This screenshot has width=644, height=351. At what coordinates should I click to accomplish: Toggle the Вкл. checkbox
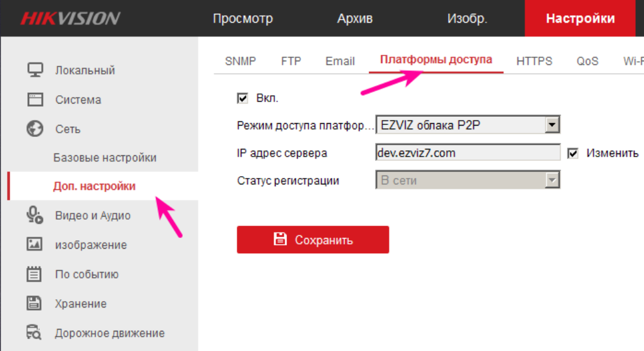pos(242,98)
